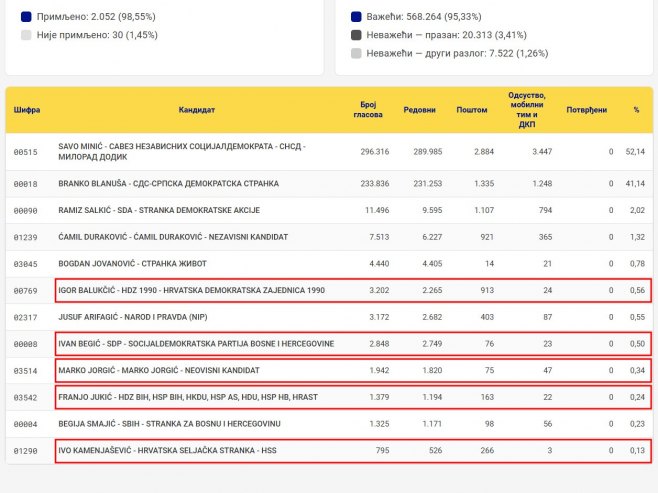Click the Кандидат column header
This screenshot has width=658, height=493.
(x=197, y=110)
